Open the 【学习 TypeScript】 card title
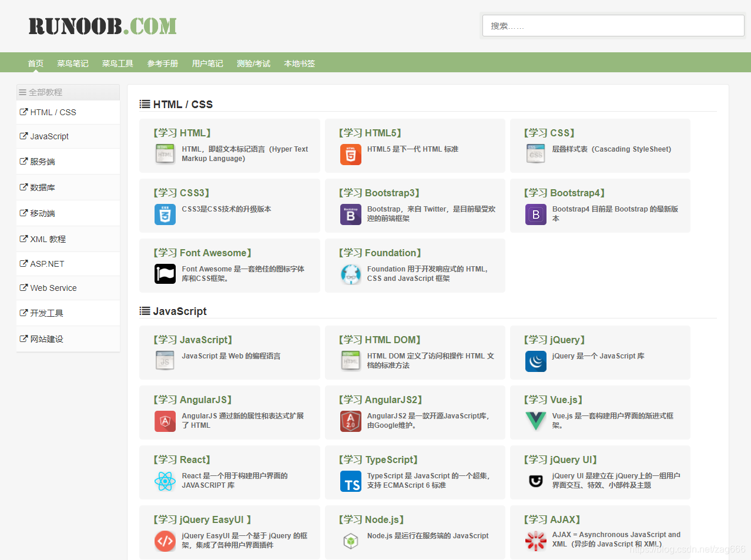751x560 pixels. tap(378, 460)
